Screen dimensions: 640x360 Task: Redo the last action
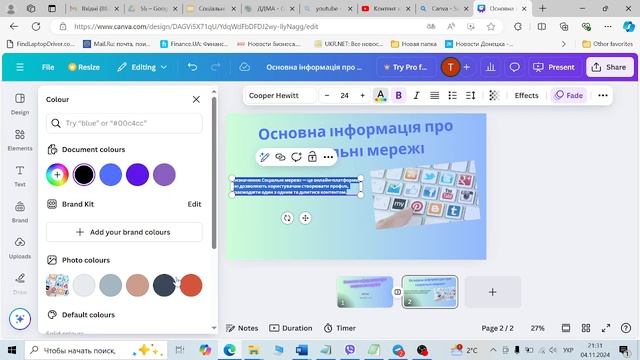click(x=216, y=67)
